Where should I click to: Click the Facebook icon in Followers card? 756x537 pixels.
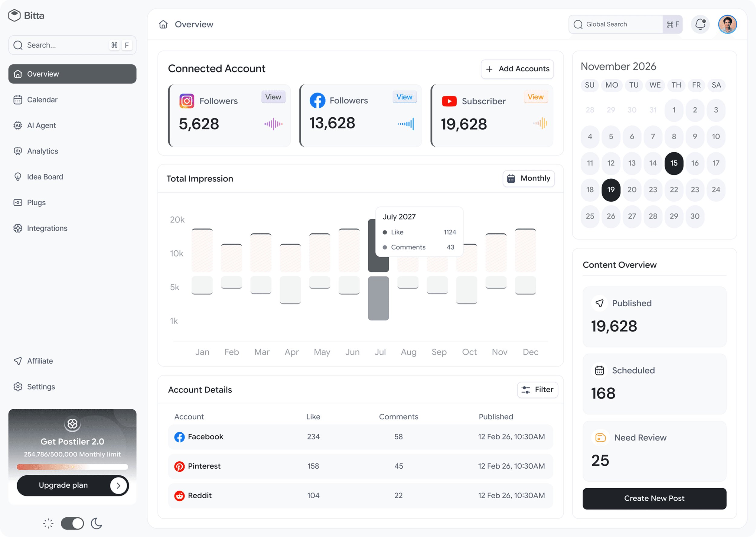pyautogui.click(x=318, y=100)
